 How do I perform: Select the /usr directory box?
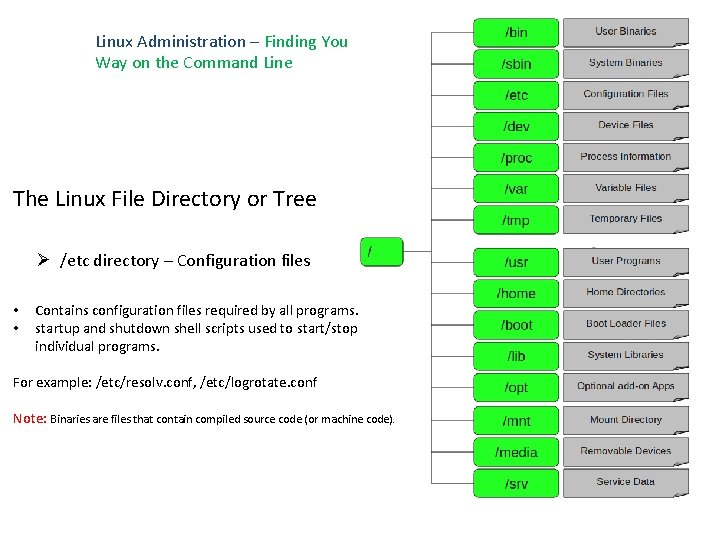[x=516, y=262]
